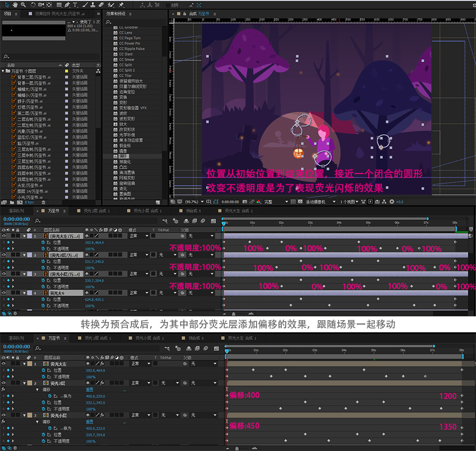
Task: Select the Rotation tool
Action: click(x=33, y=5)
